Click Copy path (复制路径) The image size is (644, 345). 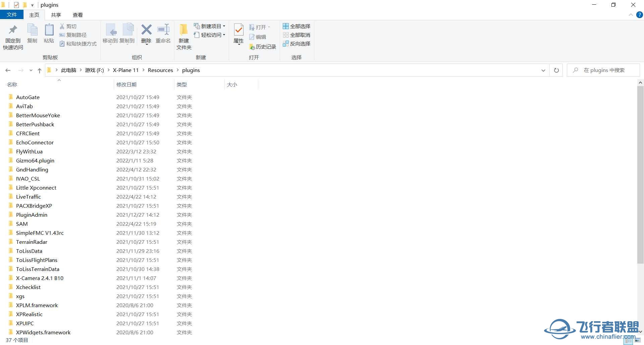point(73,35)
